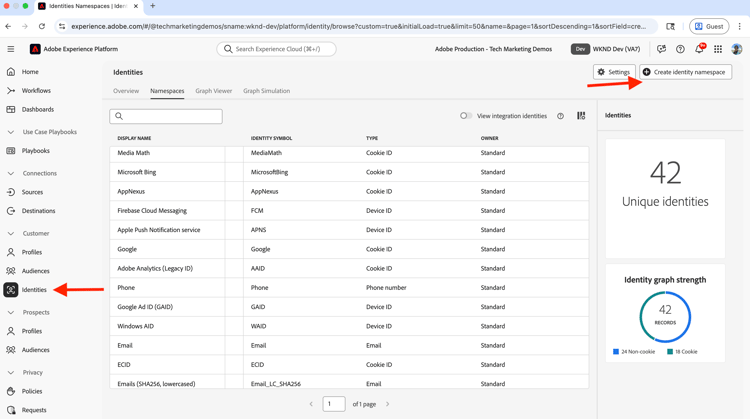The width and height of the screenshot is (750, 419).
Task: Open Playbooks in the left sidebar
Action: pos(35,151)
